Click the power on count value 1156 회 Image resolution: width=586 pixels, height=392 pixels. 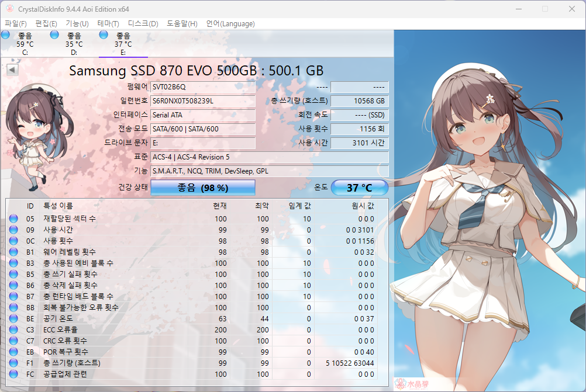click(360, 129)
